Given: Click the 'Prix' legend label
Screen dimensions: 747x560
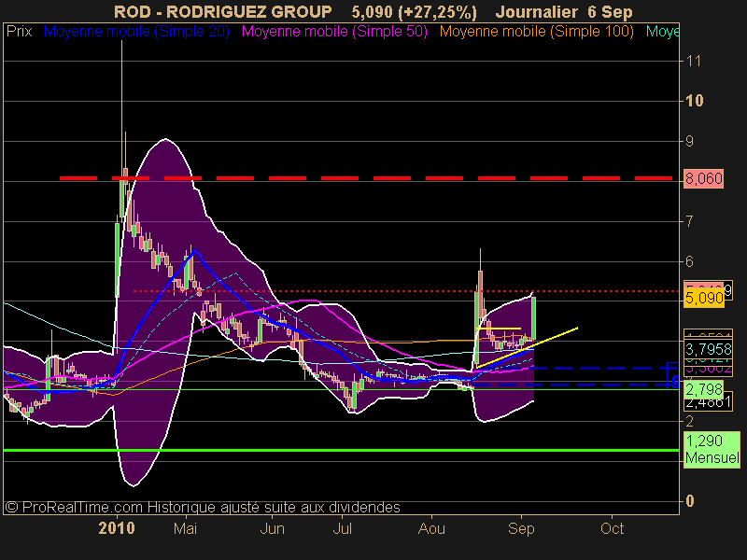Looking at the screenshot, I should click(19, 32).
